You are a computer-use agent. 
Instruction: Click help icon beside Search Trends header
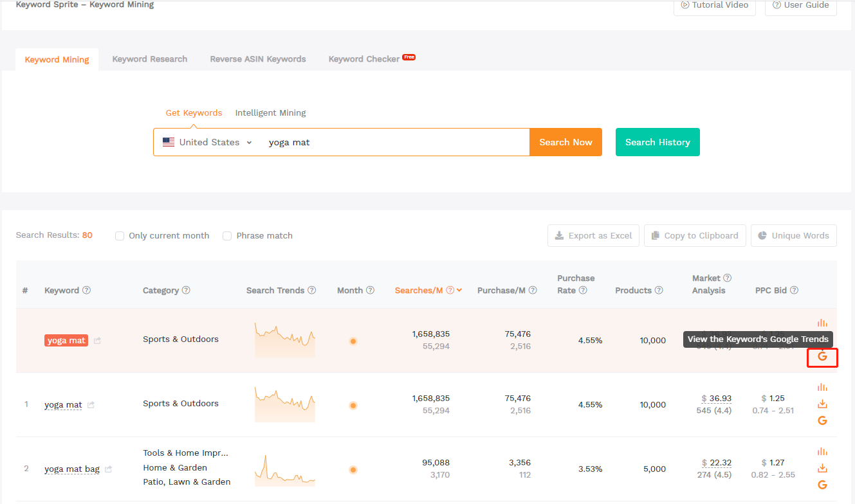[312, 290]
